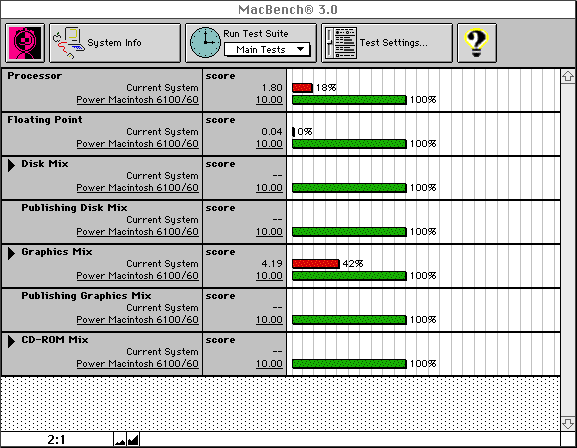The height and width of the screenshot is (448, 577).
Task: Click the CD-ROM Mix green 100% bar
Action: 349,364
